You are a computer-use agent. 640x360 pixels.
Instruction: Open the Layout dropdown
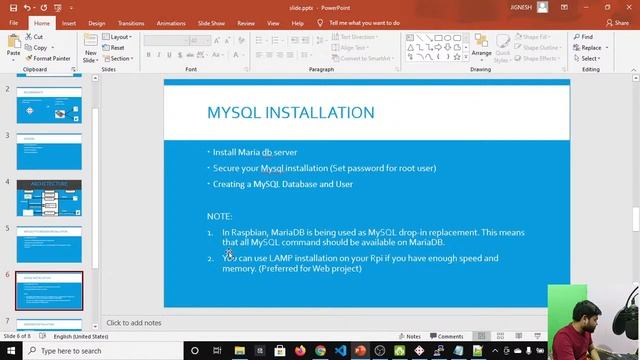[117, 37]
